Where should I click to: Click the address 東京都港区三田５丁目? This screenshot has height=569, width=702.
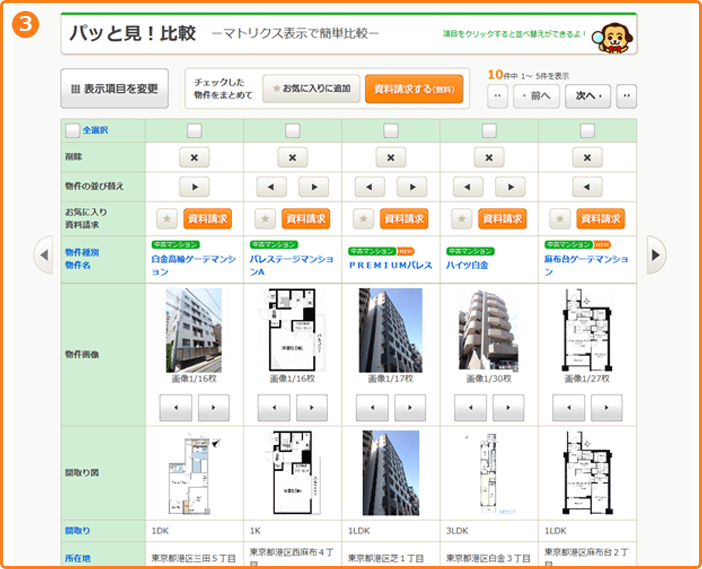click(x=193, y=558)
